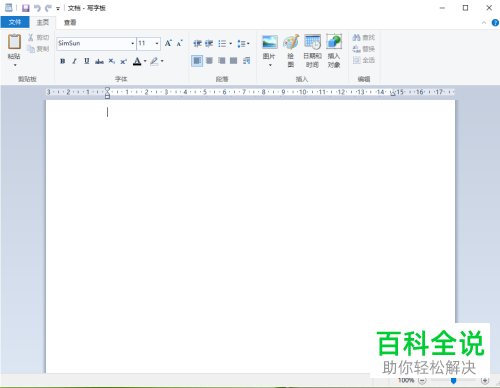Click the WordPad app icon in title bar

tap(9, 8)
